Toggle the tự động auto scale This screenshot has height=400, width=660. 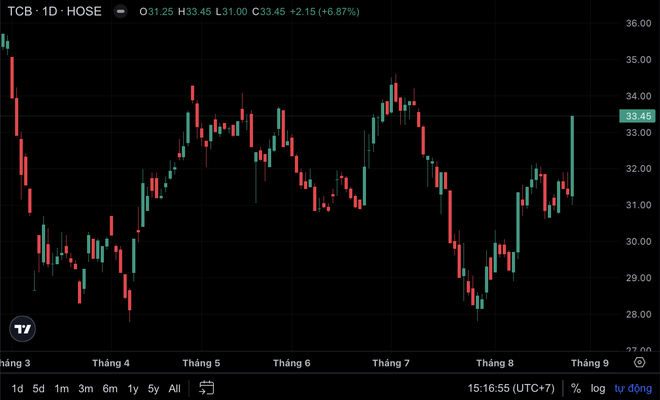(x=633, y=388)
